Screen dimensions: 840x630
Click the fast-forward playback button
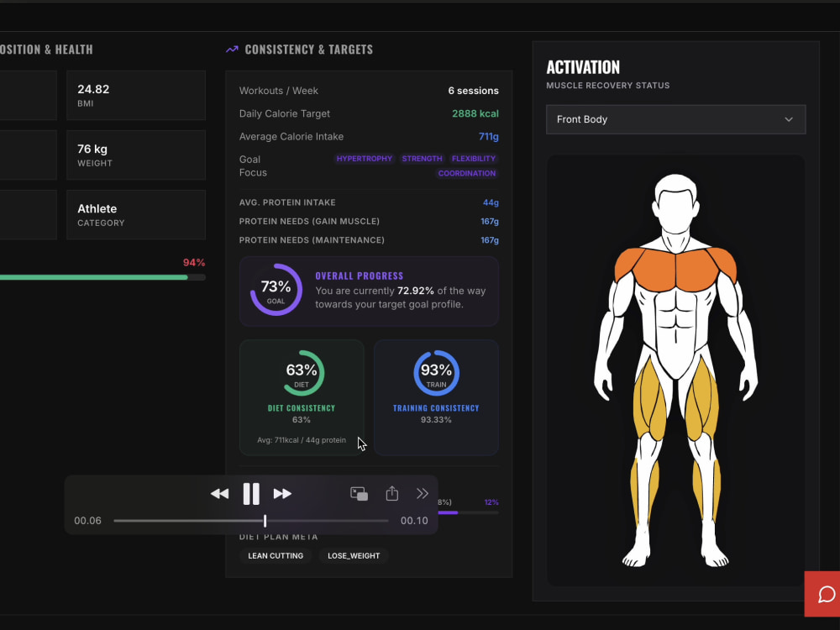click(x=282, y=493)
